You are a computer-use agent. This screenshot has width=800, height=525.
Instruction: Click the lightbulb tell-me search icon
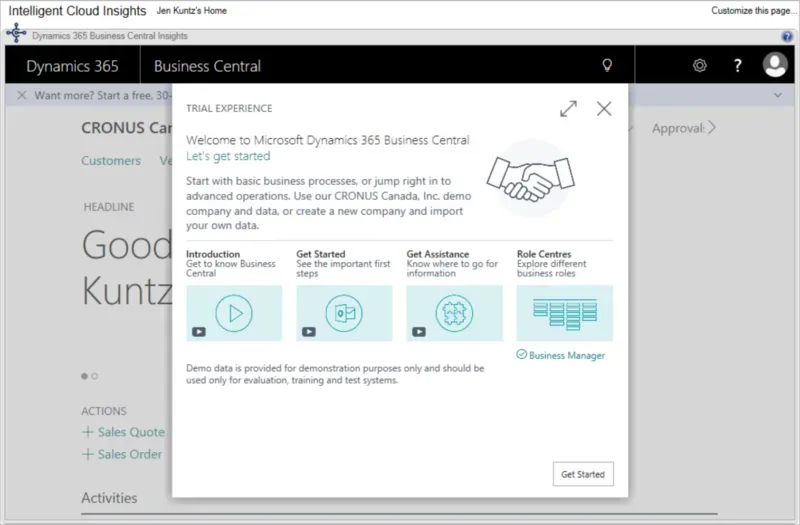pyautogui.click(x=607, y=65)
